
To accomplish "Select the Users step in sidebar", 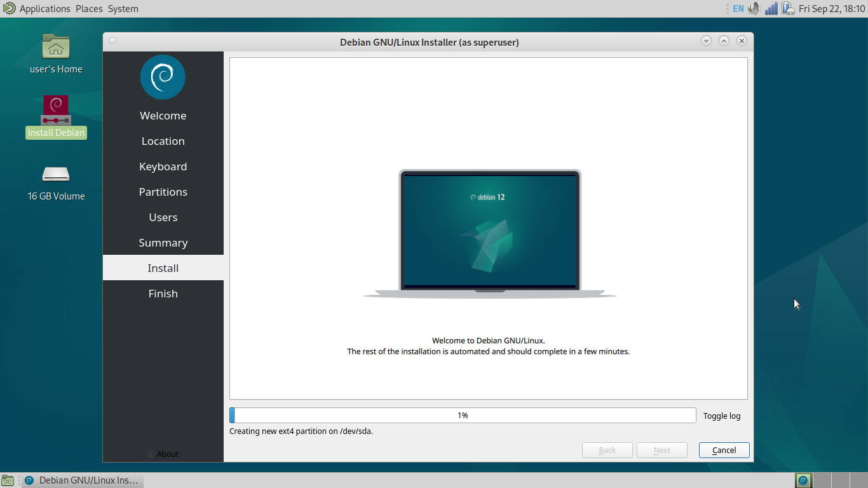I will 163,217.
